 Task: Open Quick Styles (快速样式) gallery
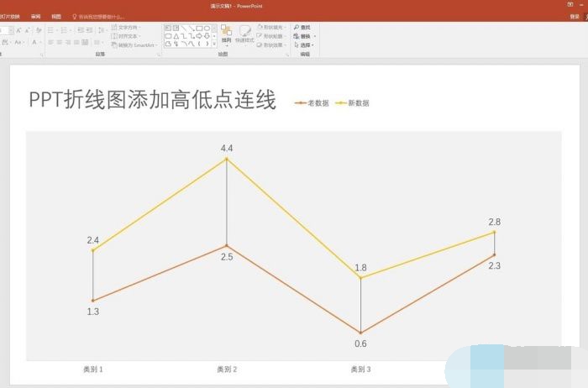click(x=244, y=34)
